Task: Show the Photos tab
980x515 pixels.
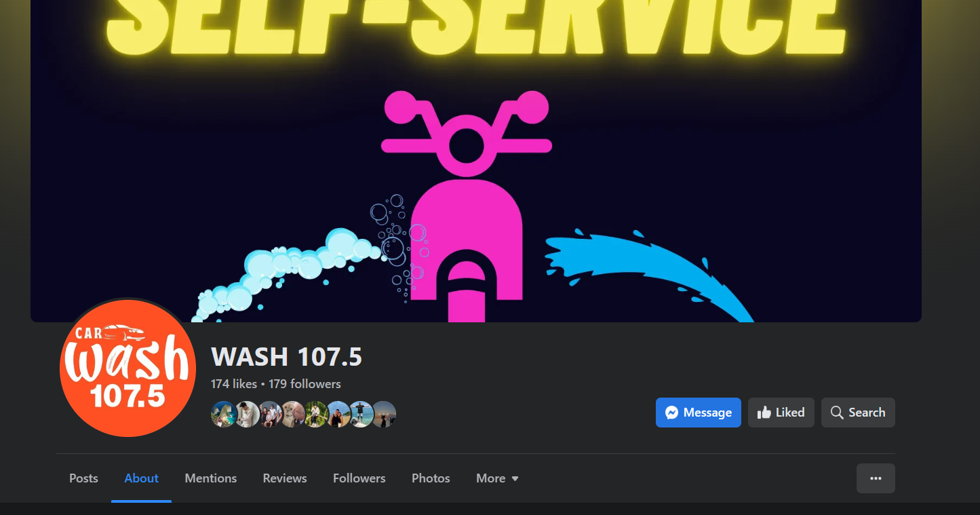Action: pyautogui.click(x=431, y=478)
